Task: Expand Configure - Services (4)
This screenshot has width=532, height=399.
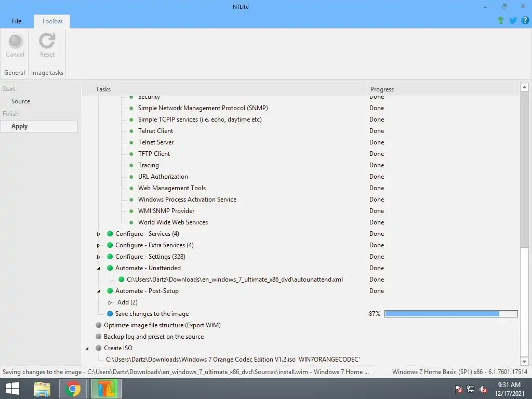Action: [x=99, y=234]
